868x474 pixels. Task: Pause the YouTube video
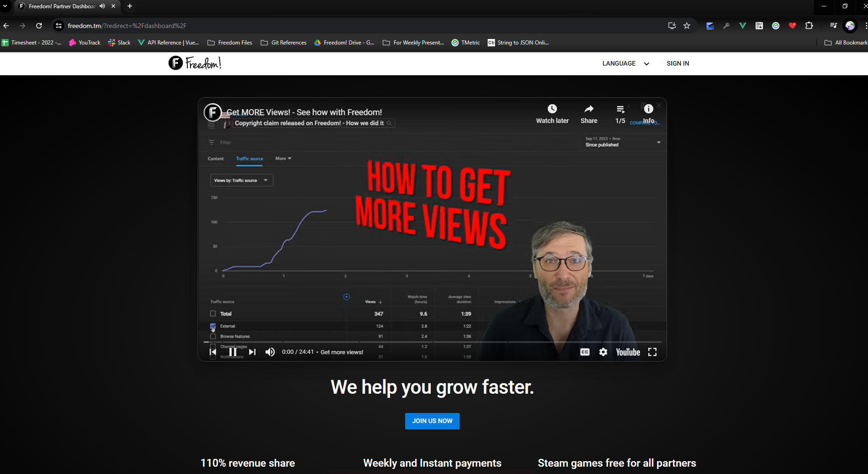point(233,352)
